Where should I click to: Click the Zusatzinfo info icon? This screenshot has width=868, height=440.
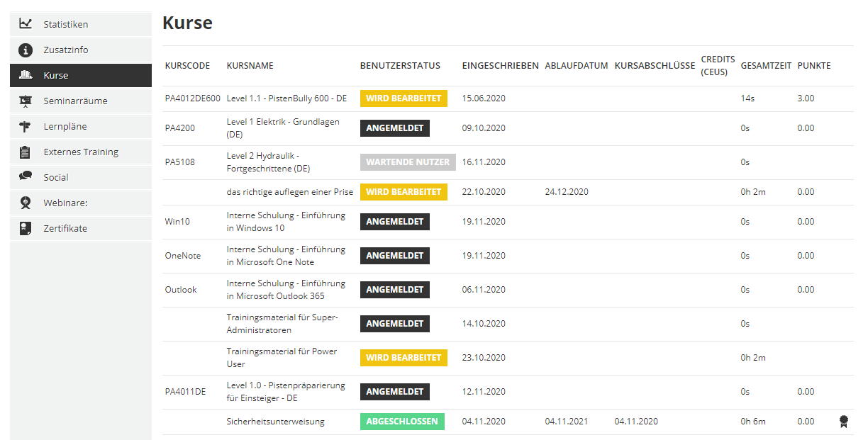(x=26, y=50)
